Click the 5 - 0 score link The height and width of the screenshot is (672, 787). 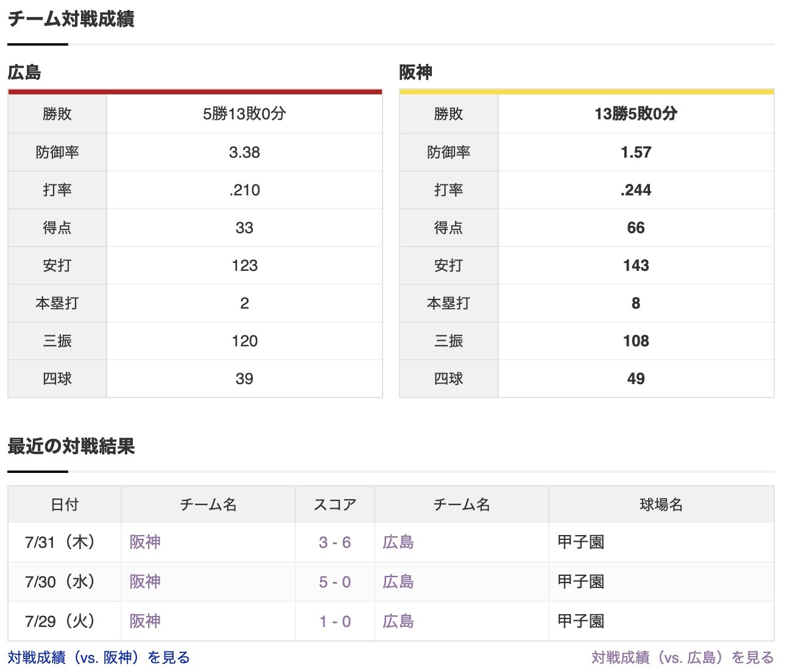click(334, 582)
